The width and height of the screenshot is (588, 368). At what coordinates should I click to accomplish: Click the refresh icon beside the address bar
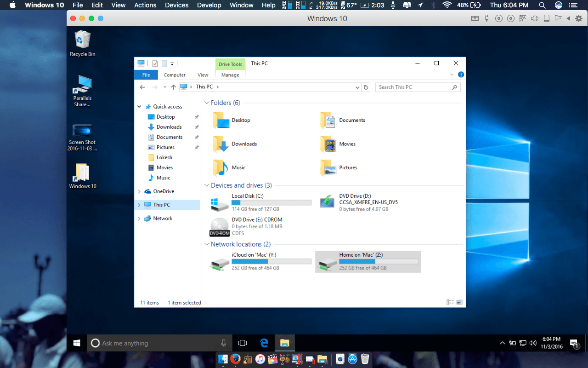tap(366, 87)
